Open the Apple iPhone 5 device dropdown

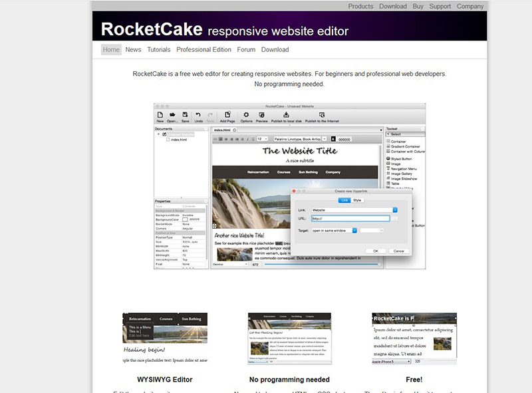tap(392, 362)
